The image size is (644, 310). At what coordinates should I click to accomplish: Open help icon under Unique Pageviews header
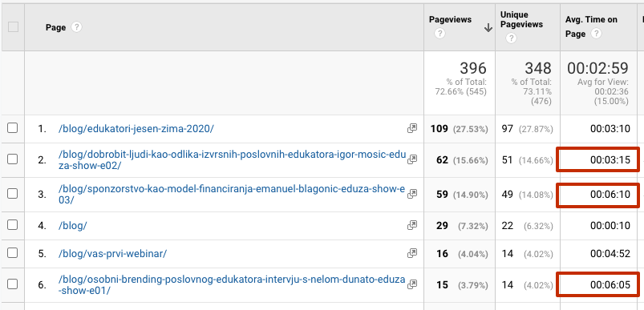click(511, 38)
